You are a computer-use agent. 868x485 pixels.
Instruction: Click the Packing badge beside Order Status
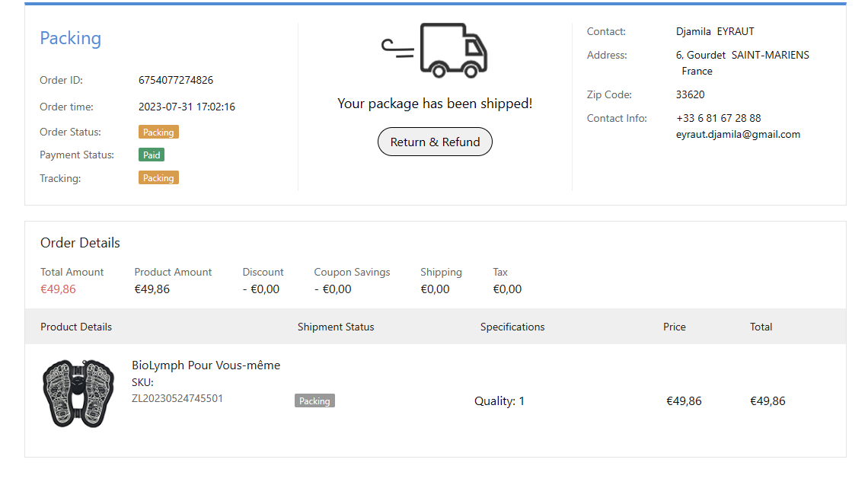[x=158, y=132]
